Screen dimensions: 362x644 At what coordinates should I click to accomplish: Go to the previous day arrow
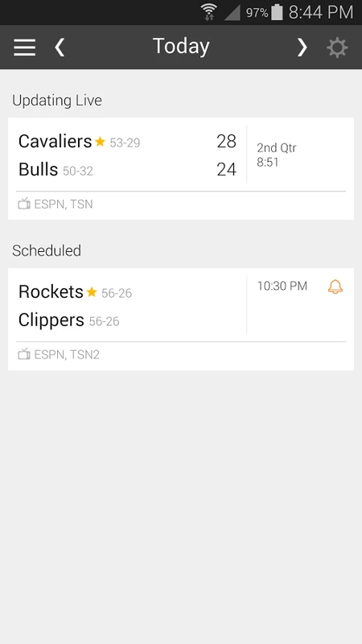pyautogui.click(x=60, y=47)
